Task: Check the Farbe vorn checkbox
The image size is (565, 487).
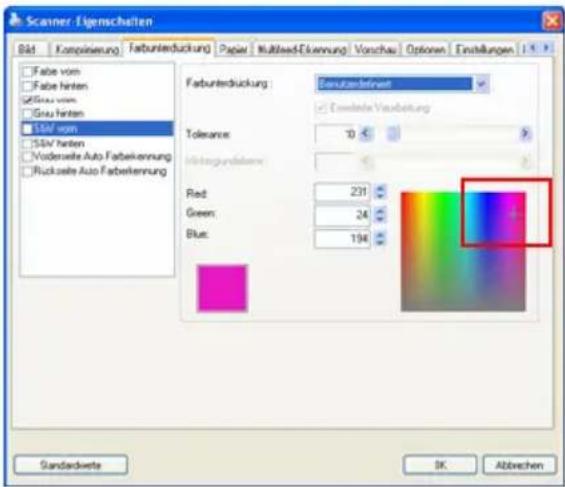Action: (x=27, y=71)
